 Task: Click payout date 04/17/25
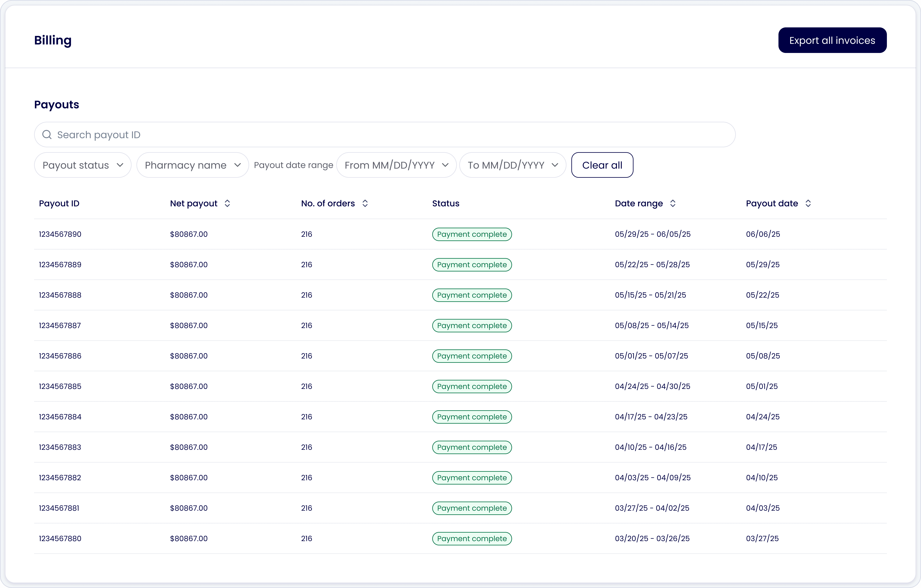click(x=762, y=447)
